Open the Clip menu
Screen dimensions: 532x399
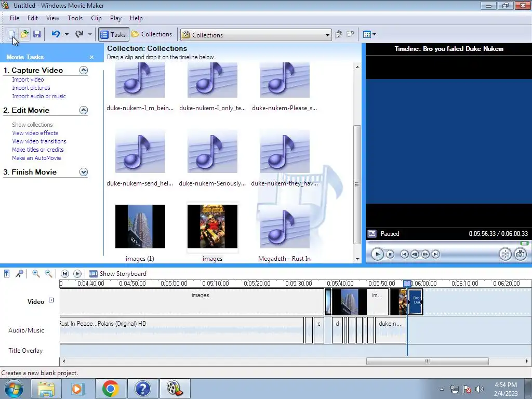(96, 18)
